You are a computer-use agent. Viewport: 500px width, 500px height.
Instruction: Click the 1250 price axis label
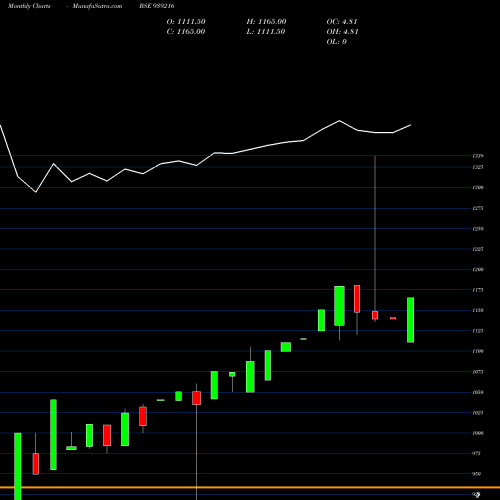pos(478,229)
